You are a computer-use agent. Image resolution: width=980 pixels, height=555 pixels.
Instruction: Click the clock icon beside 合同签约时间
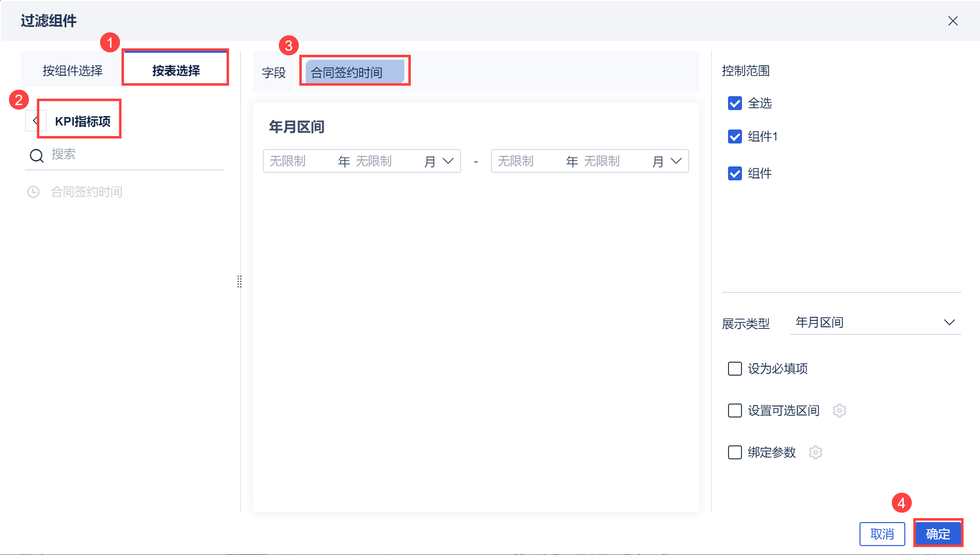tap(33, 192)
